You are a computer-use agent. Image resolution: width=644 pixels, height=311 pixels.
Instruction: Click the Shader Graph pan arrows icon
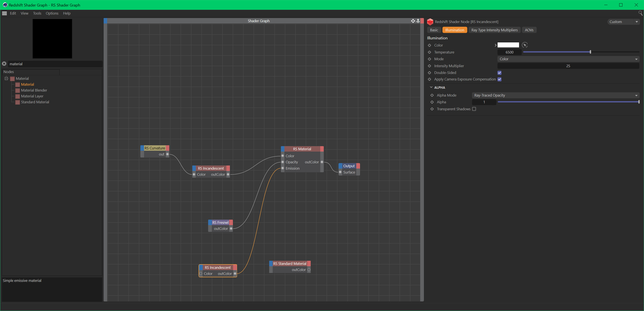[x=413, y=21]
